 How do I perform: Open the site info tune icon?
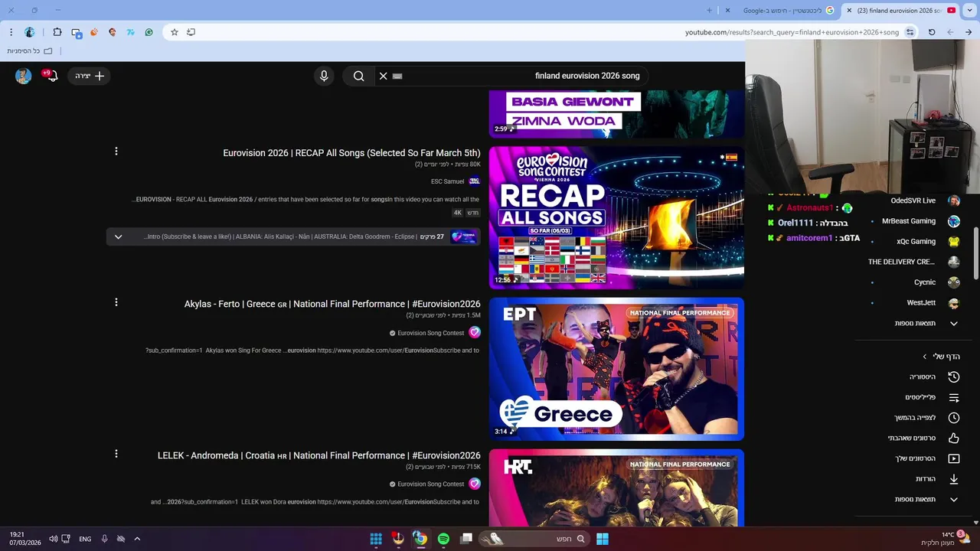pyautogui.click(x=910, y=32)
